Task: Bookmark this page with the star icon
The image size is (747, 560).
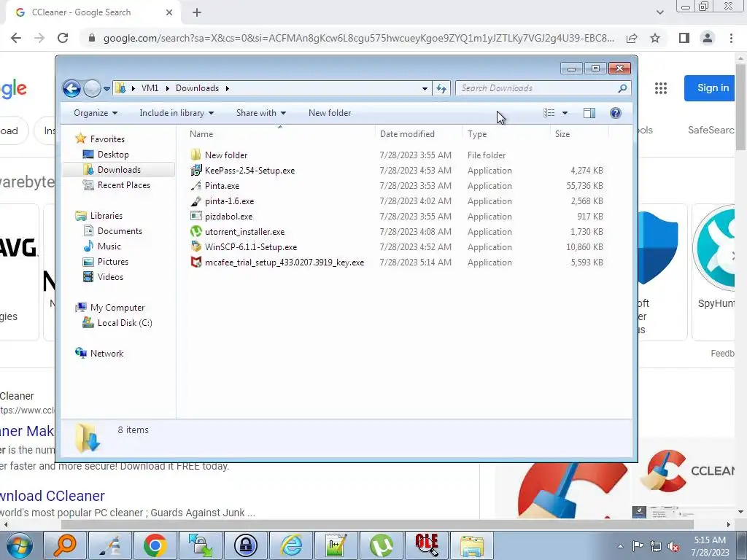Action: pyautogui.click(x=655, y=38)
